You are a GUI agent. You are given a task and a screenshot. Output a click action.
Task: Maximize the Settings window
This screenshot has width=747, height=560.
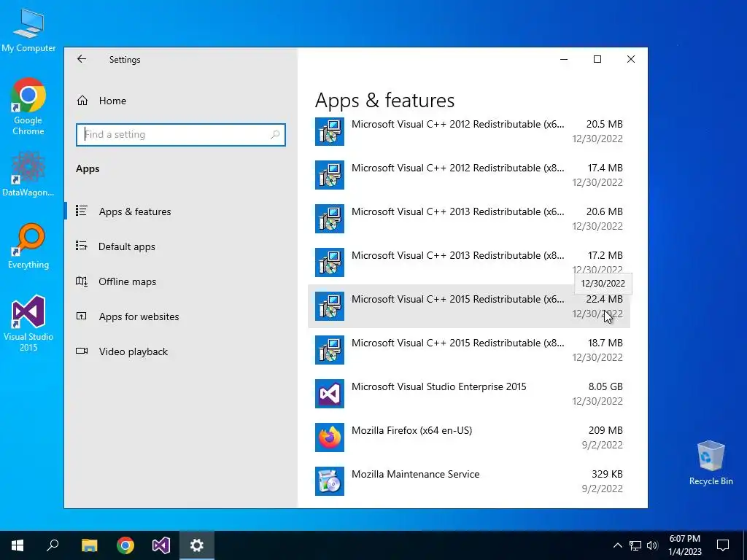[x=597, y=59]
